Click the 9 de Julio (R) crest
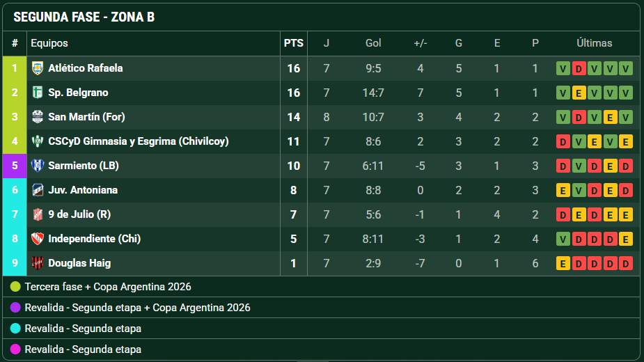The image size is (644, 362). point(38,214)
